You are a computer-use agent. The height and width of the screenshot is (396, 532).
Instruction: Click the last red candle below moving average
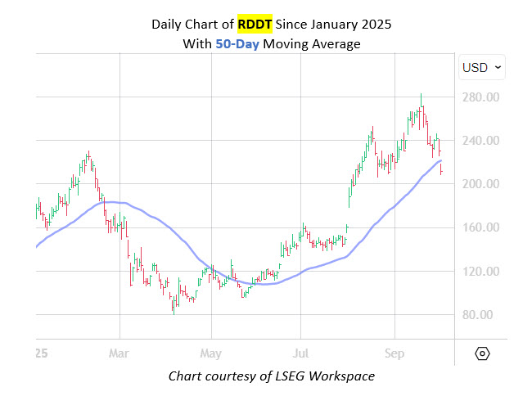click(442, 169)
